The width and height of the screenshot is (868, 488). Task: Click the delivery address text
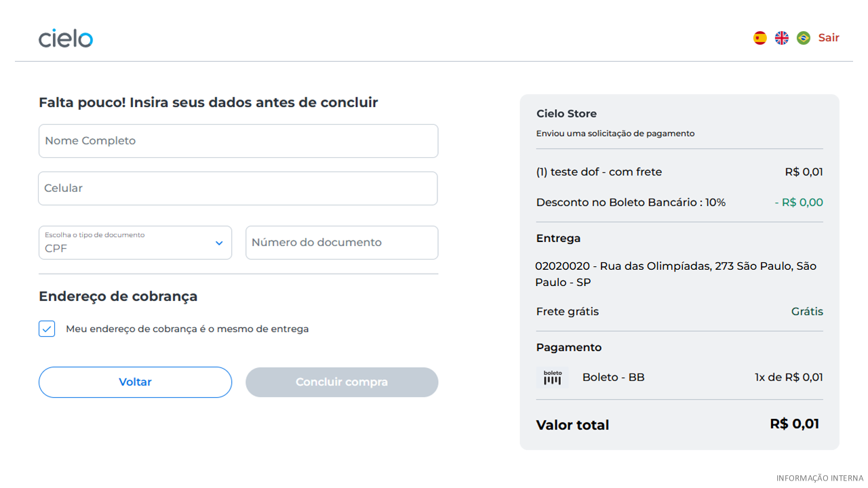tap(675, 274)
